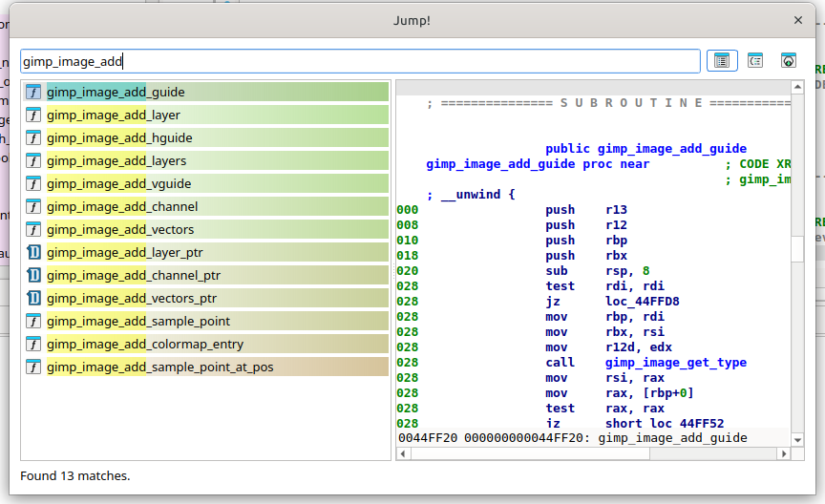Click the 'mov r12d, edx' instruction
Image resolution: width=825 pixels, height=504 pixels.
point(609,347)
